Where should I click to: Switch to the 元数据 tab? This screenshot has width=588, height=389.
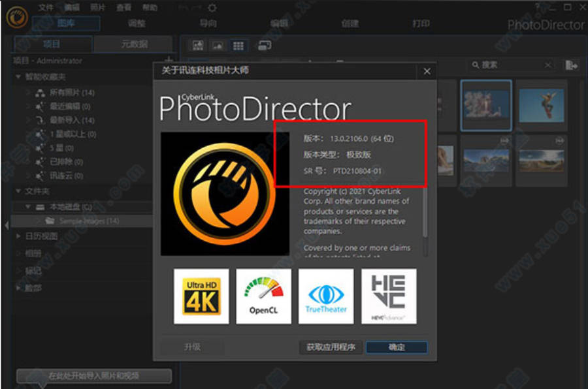point(134,44)
